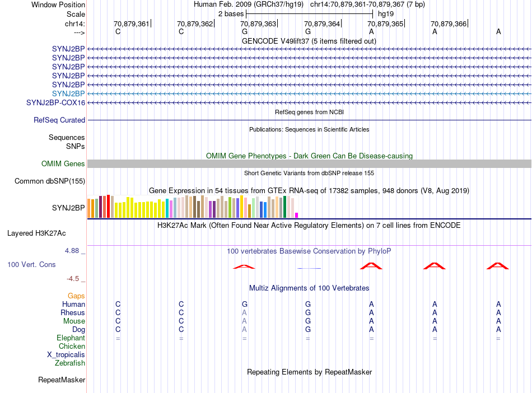532x393 pixels.
Task: Click the faded A base in Rhesus row
Action: 244,312
